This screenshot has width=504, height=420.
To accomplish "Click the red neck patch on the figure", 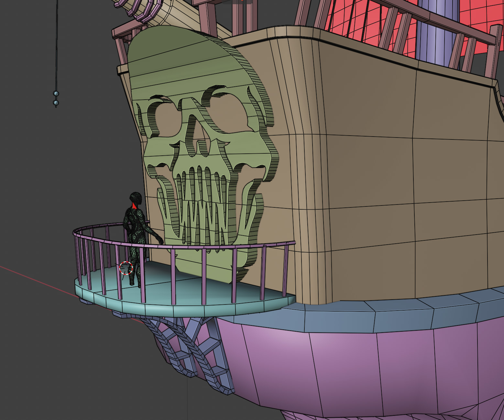I will tap(134, 205).
